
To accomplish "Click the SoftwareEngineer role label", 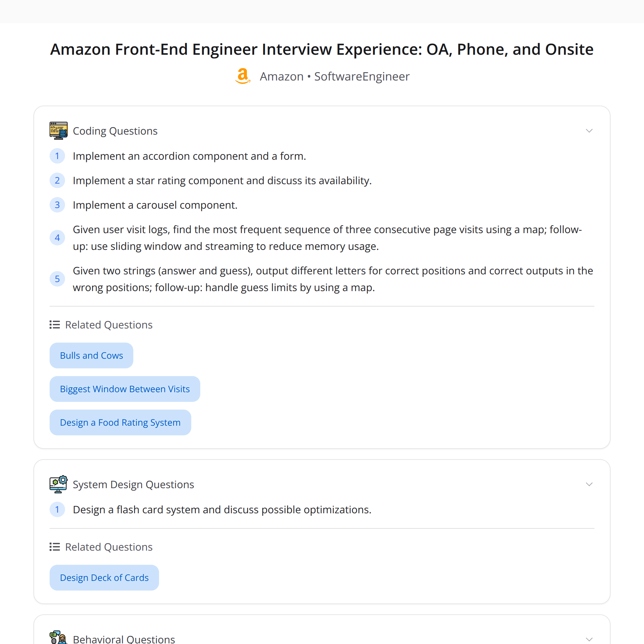I will [x=362, y=76].
